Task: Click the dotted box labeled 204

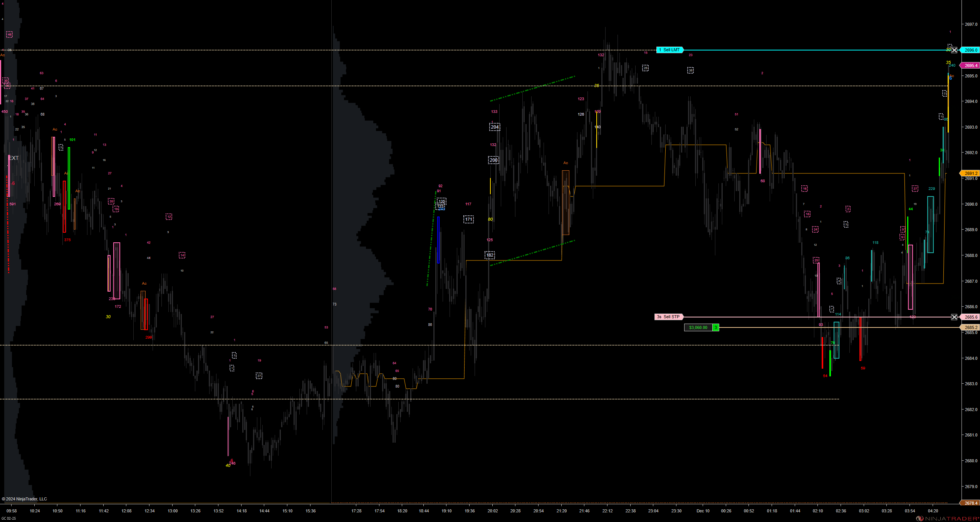Action: 495,127
